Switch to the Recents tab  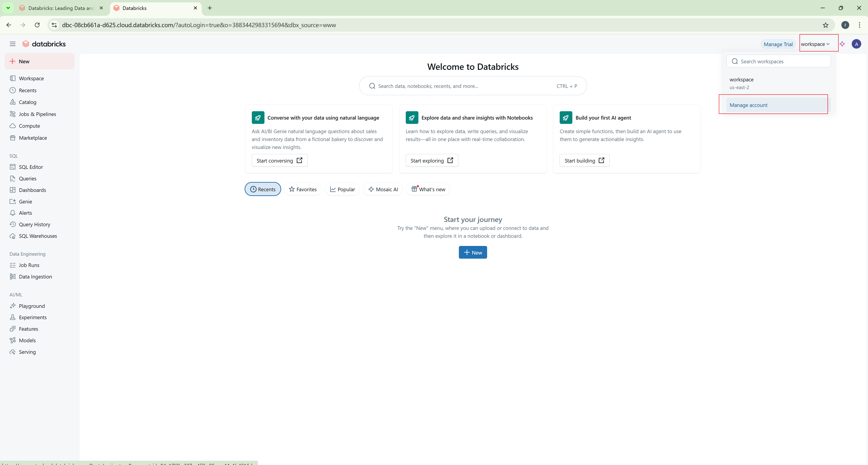263,189
